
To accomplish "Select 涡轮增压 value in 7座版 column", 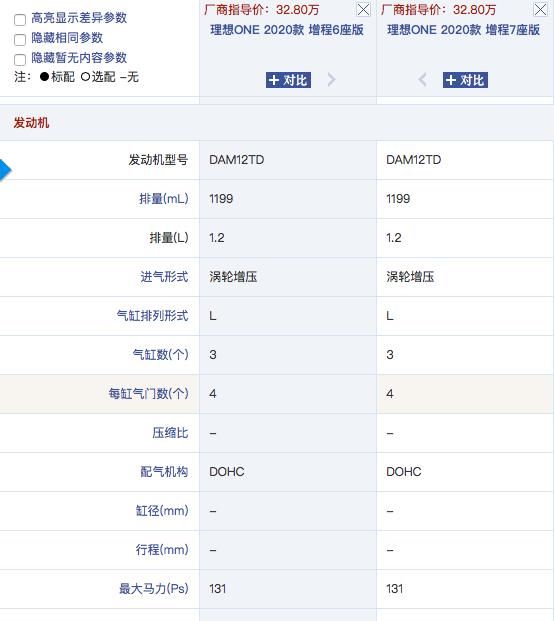I will point(410,276).
